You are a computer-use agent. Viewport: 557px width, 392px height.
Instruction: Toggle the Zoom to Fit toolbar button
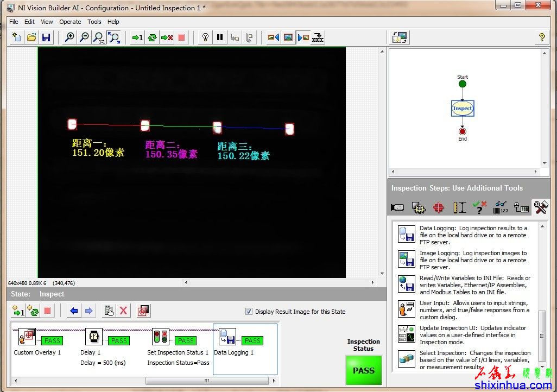[114, 37]
